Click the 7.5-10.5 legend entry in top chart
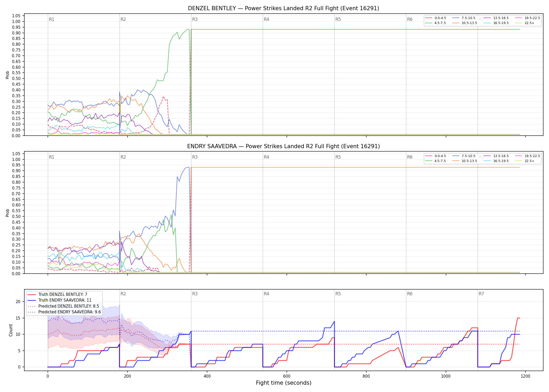549x392 pixels. click(464, 18)
